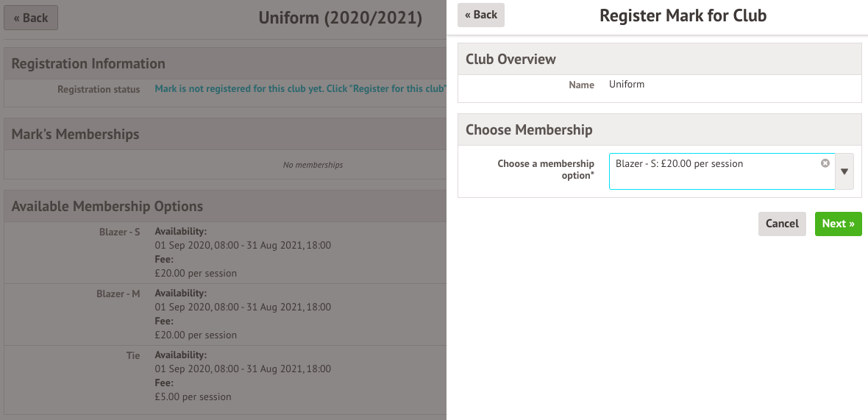Click the 'No memberships' placeholder text
Screen dimensions: 868x420
click(313, 165)
